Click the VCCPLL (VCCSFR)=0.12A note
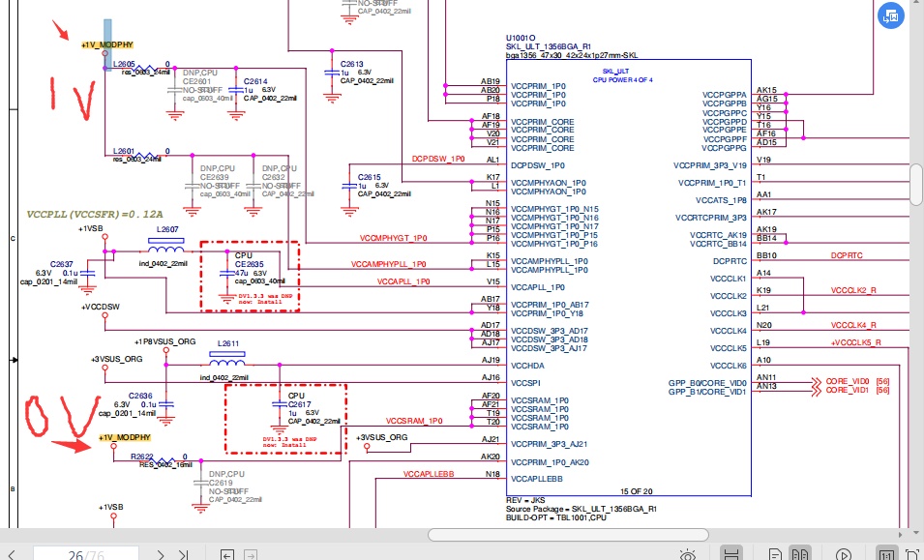Screen dimensions: 924x560 95,215
